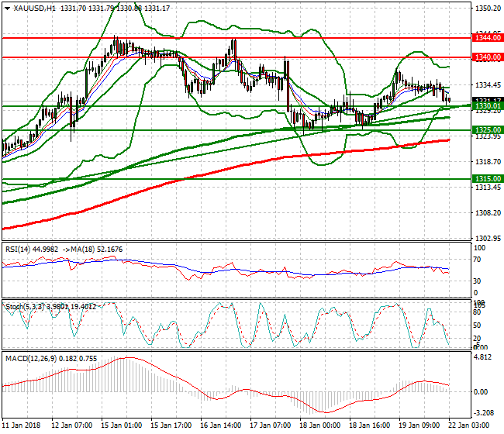Select the 1315.00 green price label
Screen dimensions: 504x434
[488, 178]
